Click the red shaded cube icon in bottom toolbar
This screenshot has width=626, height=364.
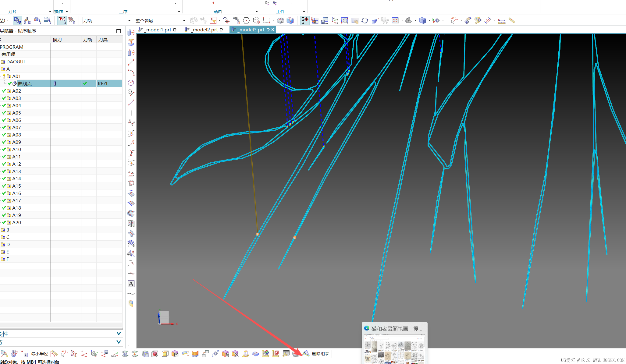pyautogui.click(x=155, y=354)
